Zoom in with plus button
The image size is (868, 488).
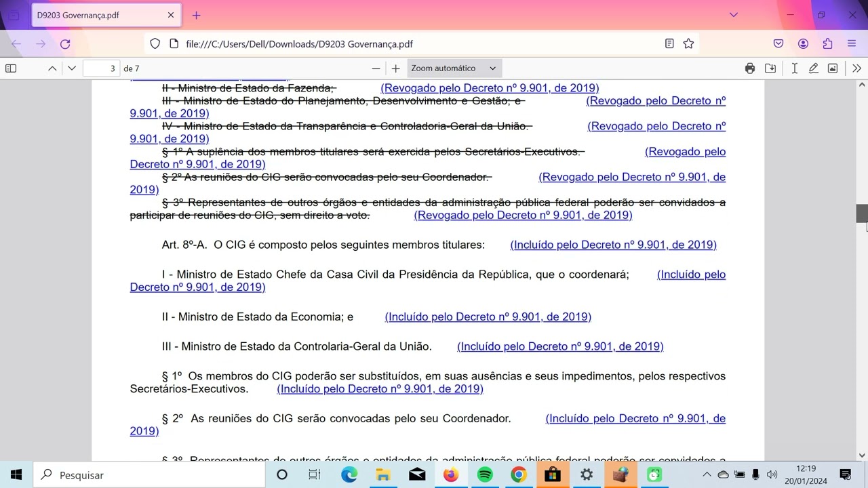396,68
